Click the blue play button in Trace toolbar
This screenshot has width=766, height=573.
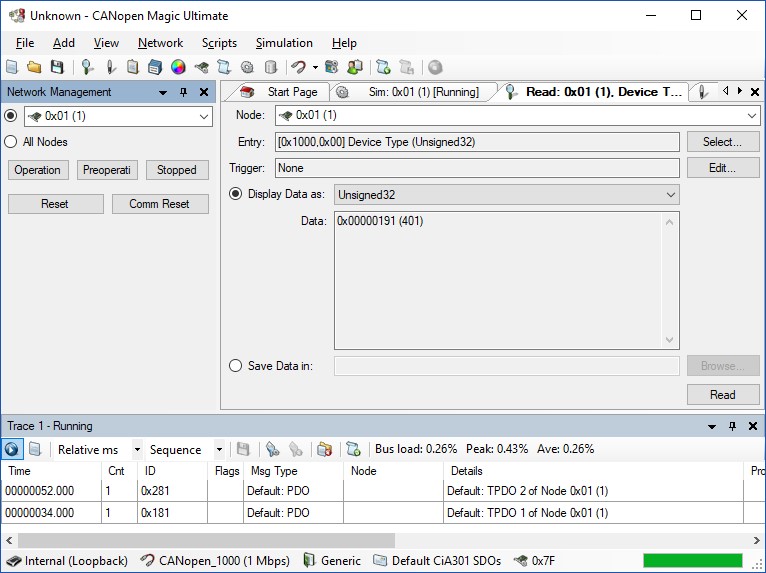(x=12, y=449)
